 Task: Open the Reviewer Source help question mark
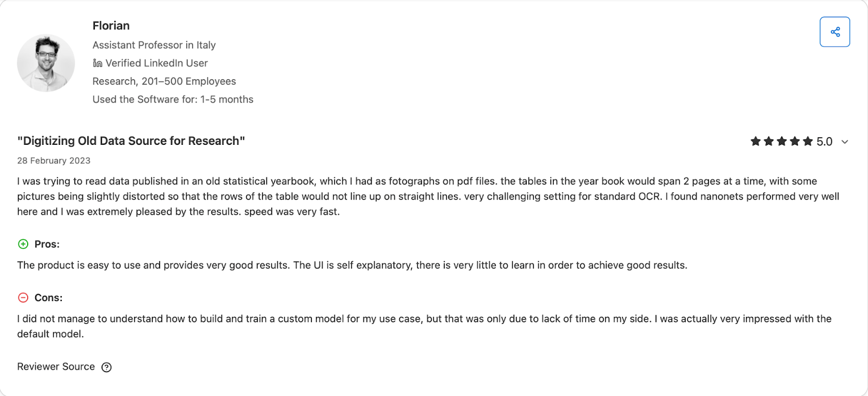click(x=107, y=367)
